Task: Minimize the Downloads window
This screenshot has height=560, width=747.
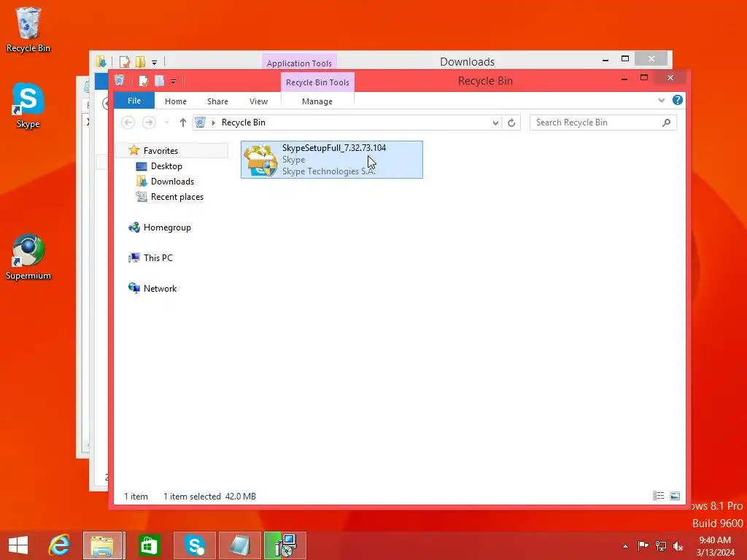Action: point(605,60)
